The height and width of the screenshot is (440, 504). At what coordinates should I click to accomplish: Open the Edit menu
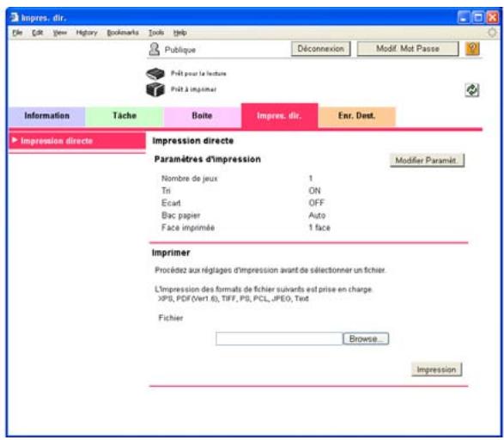click(37, 33)
